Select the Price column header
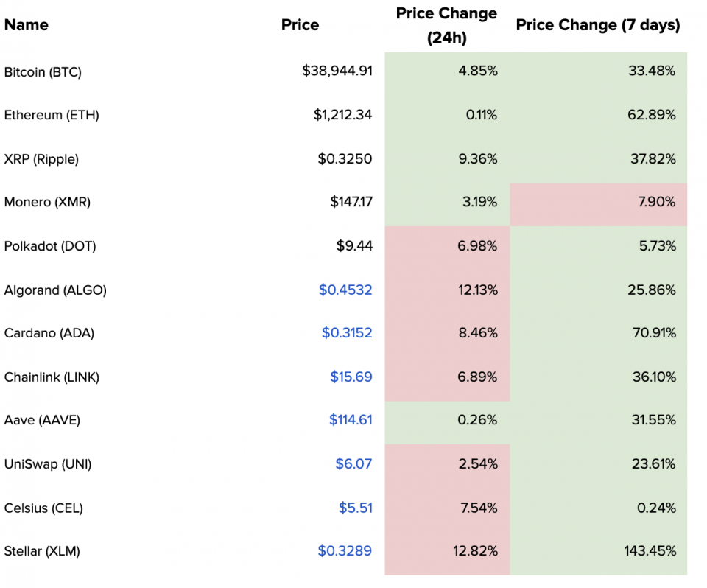Screen dimensions: 707x588 pyautogui.click(x=300, y=25)
